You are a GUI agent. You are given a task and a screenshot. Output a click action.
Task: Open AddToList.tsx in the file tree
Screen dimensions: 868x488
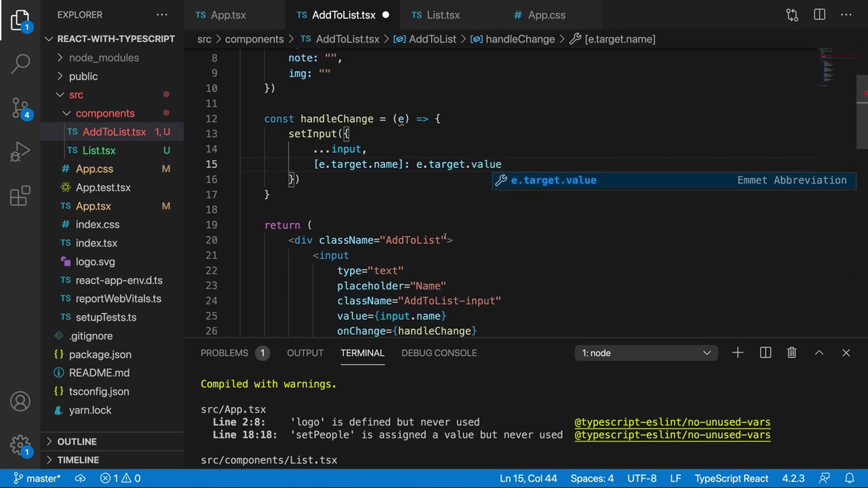(x=112, y=131)
